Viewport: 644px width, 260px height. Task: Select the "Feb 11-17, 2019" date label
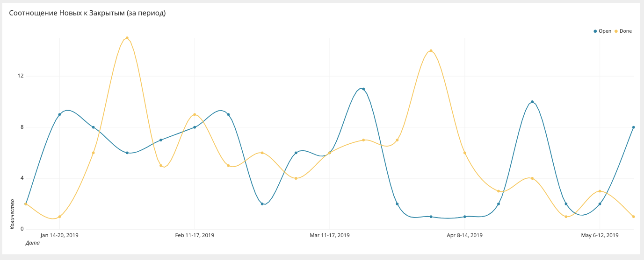pyautogui.click(x=195, y=235)
